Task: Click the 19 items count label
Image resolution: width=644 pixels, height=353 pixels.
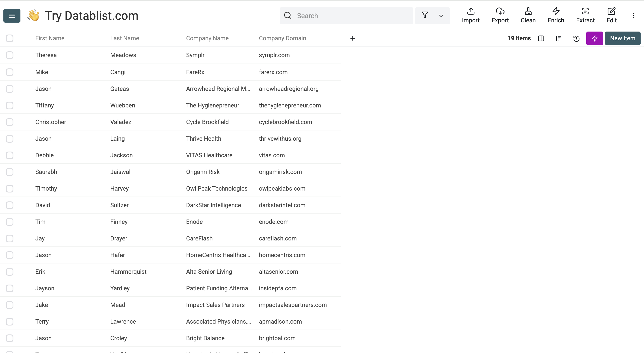Action: (519, 38)
